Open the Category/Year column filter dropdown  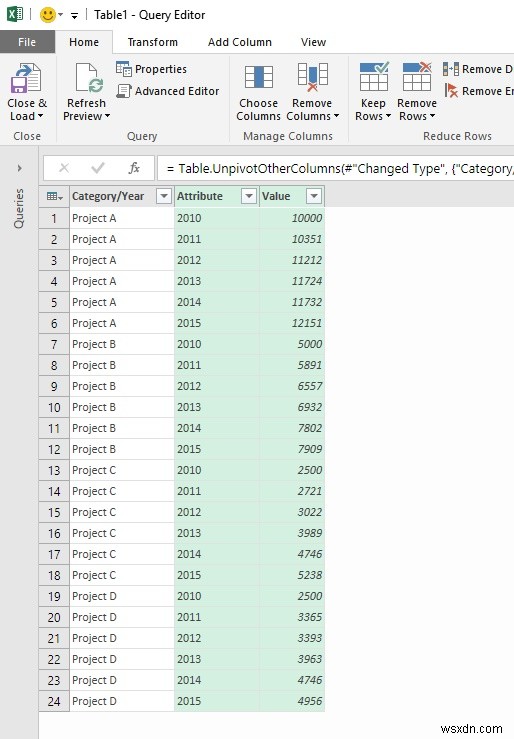pos(163,196)
